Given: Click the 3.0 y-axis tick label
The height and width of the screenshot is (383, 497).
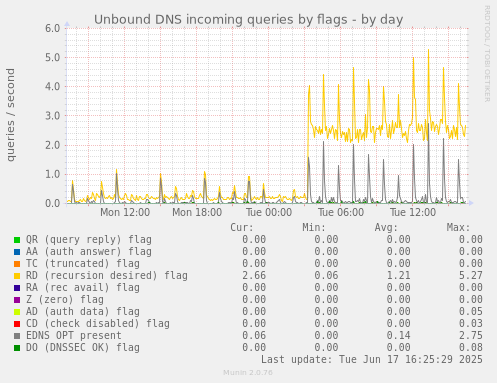Looking at the screenshot, I should pyautogui.click(x=53, y=116).
